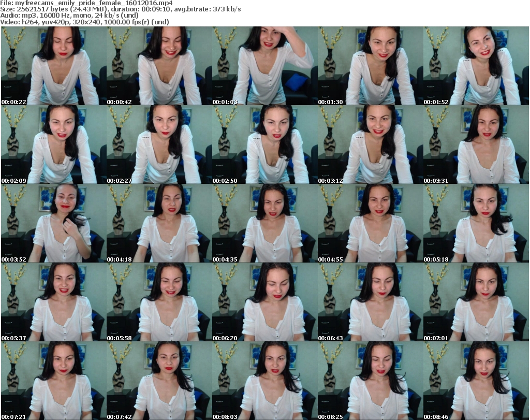Screen dimensions: 530x420
Task: Pick the 00:05:58 preview frame
Action: (159, 302)
